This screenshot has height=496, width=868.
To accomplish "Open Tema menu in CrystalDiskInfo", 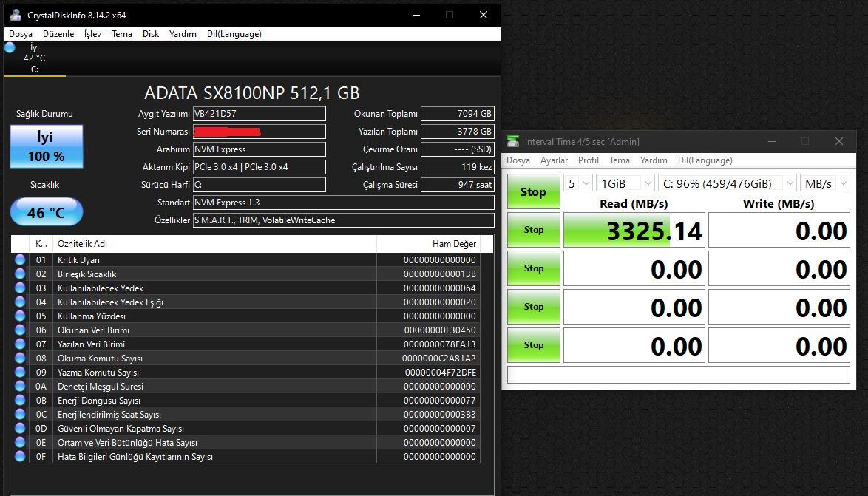I will tap(122, 34).
